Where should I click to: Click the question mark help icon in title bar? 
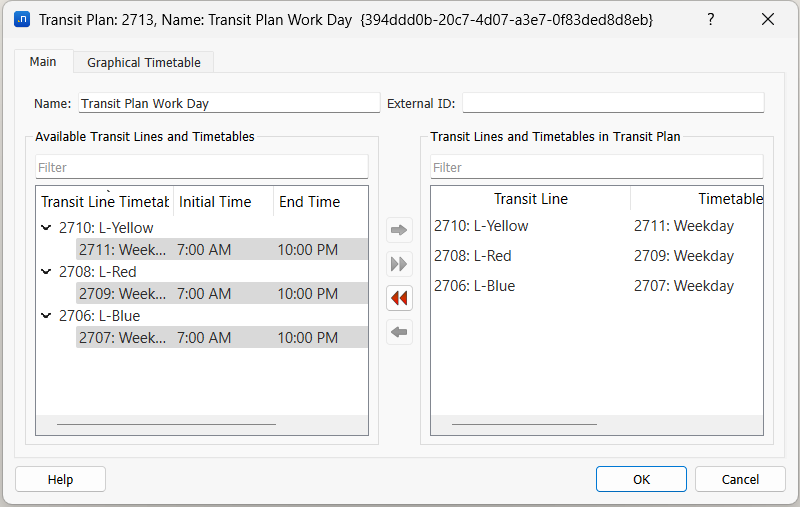[x=711, y=19]
